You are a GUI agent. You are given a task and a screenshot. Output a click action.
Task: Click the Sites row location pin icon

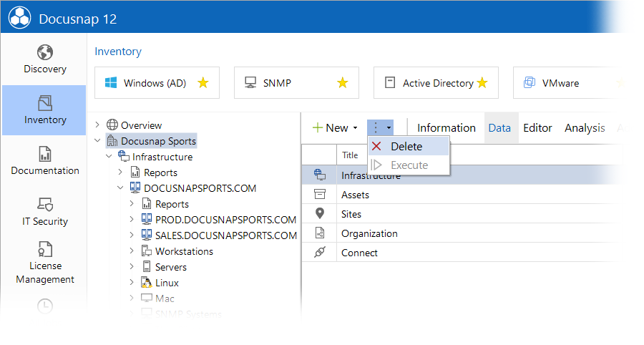pyautogui.click(x=320, y=213)
